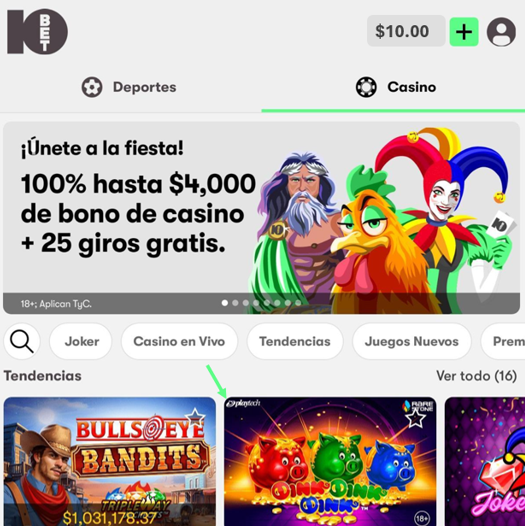Click the soccer ball Deportes icon
The width and height of the screenshot is (525, 526).
tap(92, 87)
